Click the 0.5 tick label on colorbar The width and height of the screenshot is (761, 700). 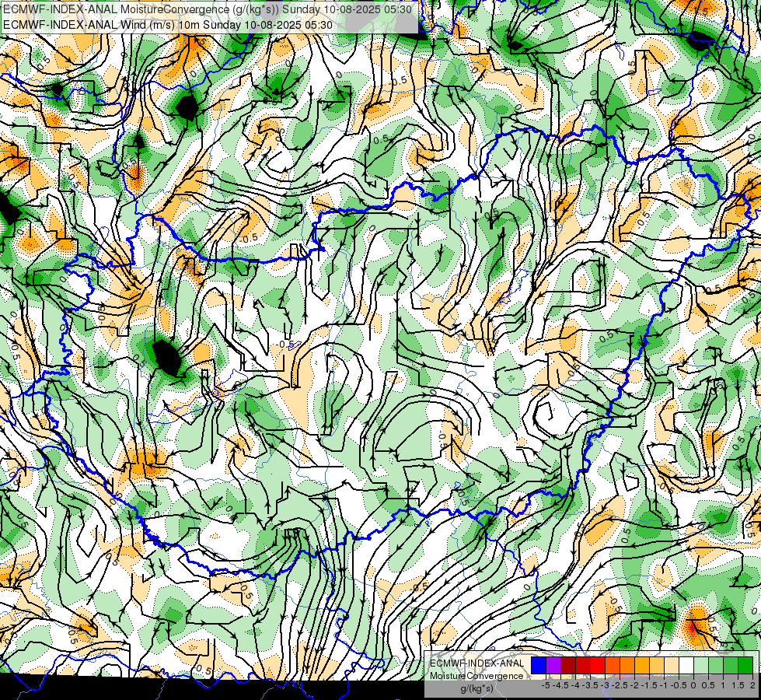click(x=709, y=685)
